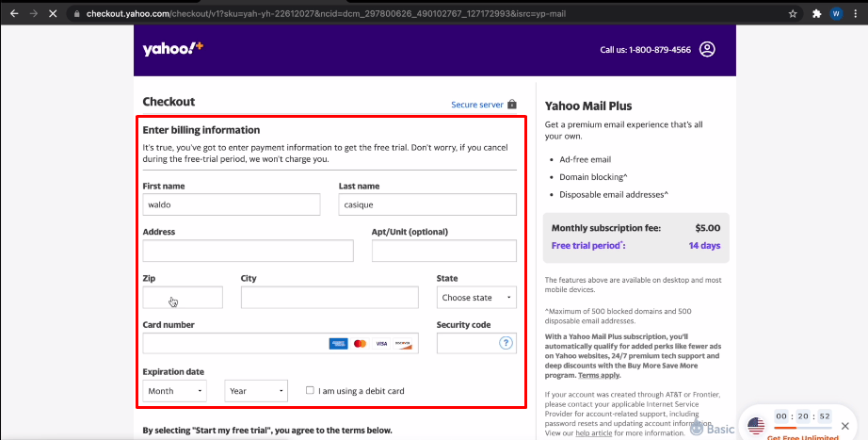This screenshot has width=868, height=440.
Task: Click the site lock icon in address bar
Action: (77, 14)
